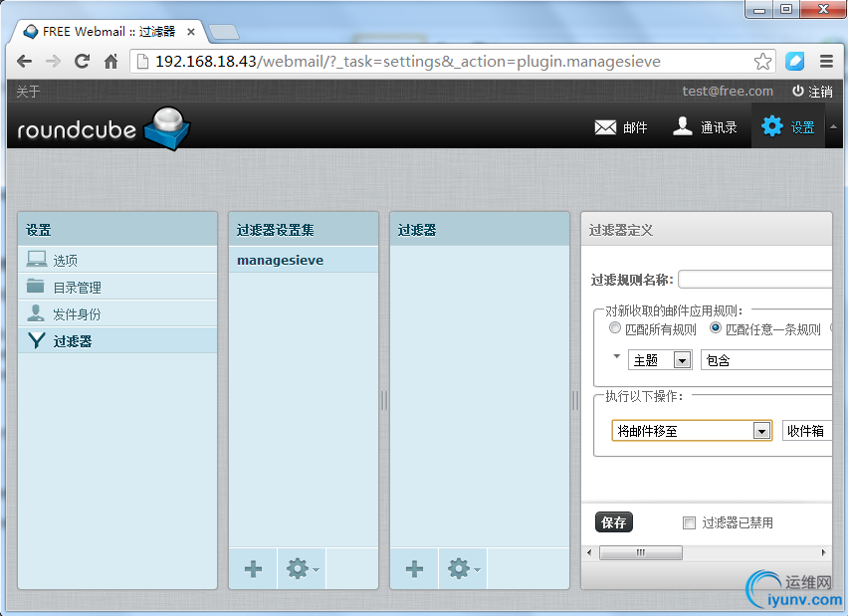Reload the webmail page

tap(82, 61)
